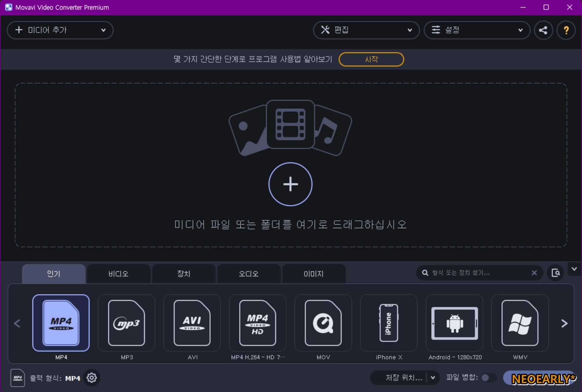Switch to the 비디오 tab
582x392 pixels.
click(119, 274)
